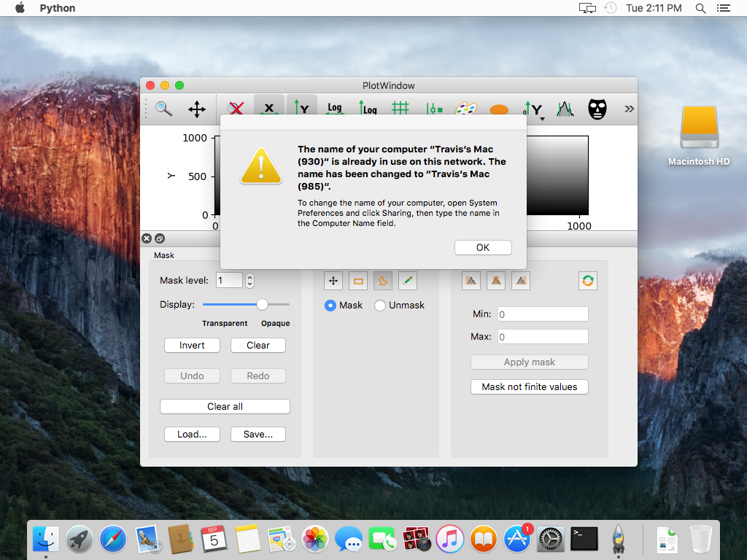
Task: Click the menu bar clock Tue 2:11 PM
Action: 654,8
